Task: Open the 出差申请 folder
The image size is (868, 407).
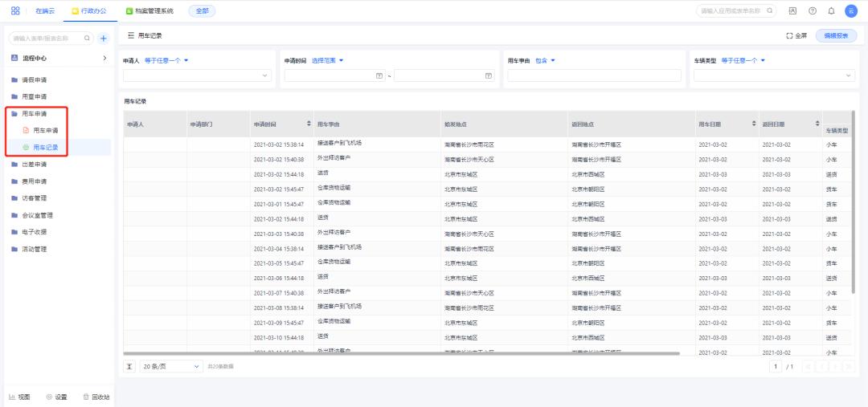Action: [36, 165]
